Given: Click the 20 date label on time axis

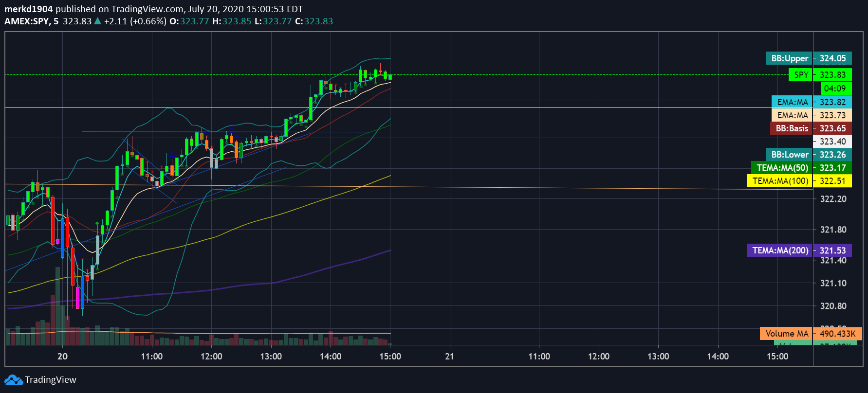Looking at the screenshot, I should pyautogui.click(x=62, y=357).
